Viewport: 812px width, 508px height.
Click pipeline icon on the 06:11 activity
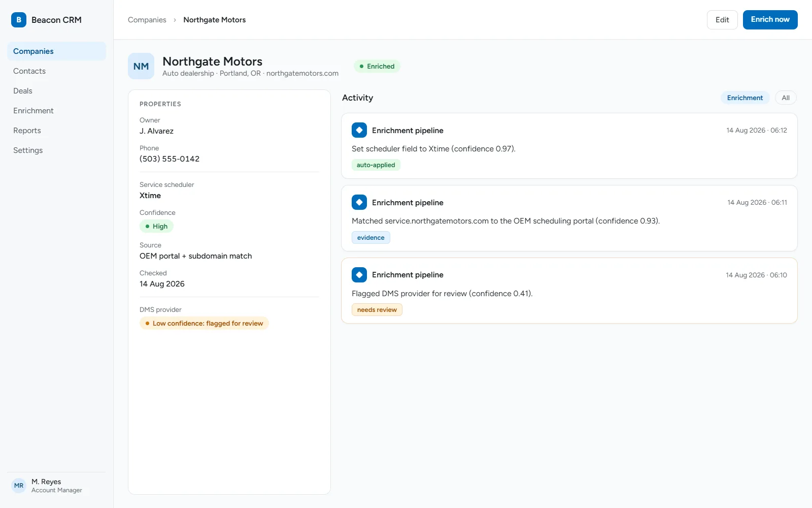[x=359, y=202]
